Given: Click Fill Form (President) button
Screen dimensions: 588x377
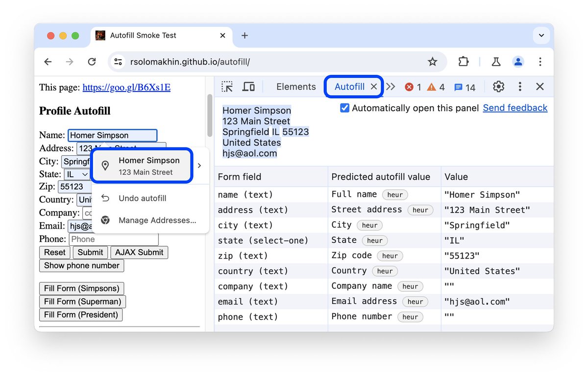Looking at the screenshot, I should [x=81, y=315].
